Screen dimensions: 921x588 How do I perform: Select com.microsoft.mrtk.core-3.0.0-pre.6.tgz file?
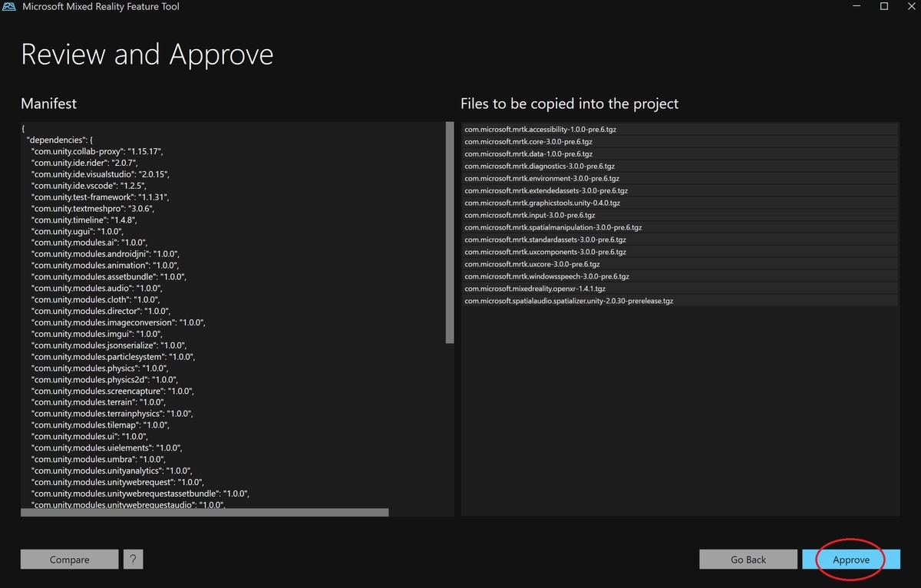pyautogui.click(x=679, y=141)
